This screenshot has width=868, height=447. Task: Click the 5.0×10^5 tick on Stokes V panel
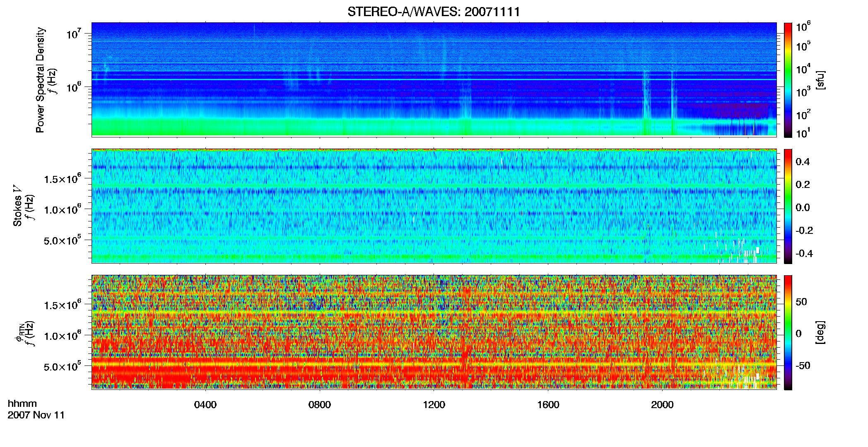[x=62, y=240]
